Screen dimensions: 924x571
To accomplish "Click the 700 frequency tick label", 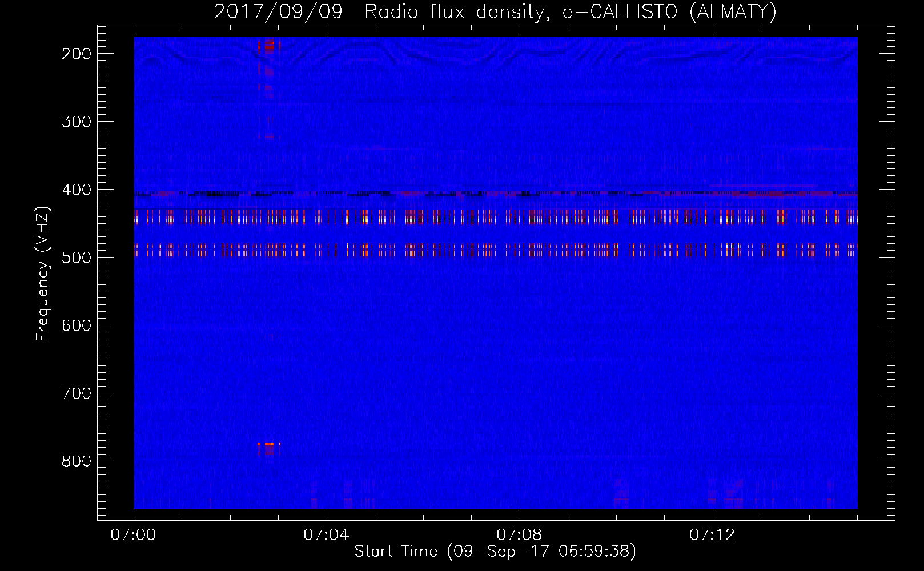I will (x=77, y=393).
